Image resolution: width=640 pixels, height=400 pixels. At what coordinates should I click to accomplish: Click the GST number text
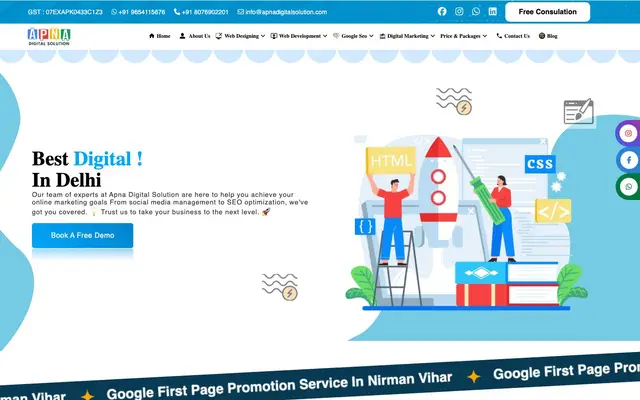click(65, 12)
